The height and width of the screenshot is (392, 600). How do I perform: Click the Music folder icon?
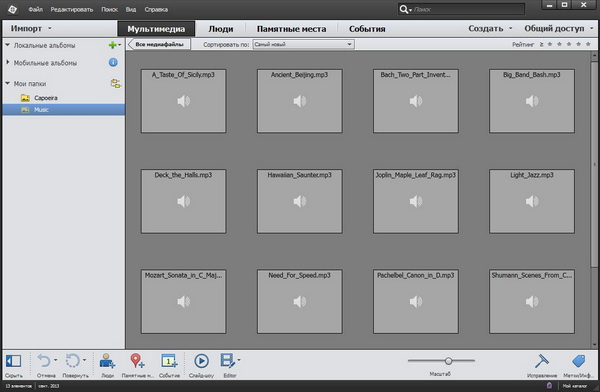click(x=25, y=110)
